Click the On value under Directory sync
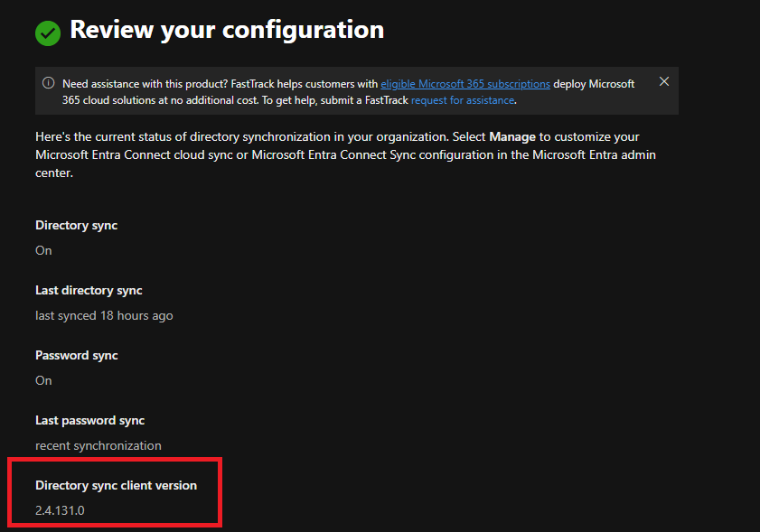This screenshot has height=532, width=760. point(43,250)
